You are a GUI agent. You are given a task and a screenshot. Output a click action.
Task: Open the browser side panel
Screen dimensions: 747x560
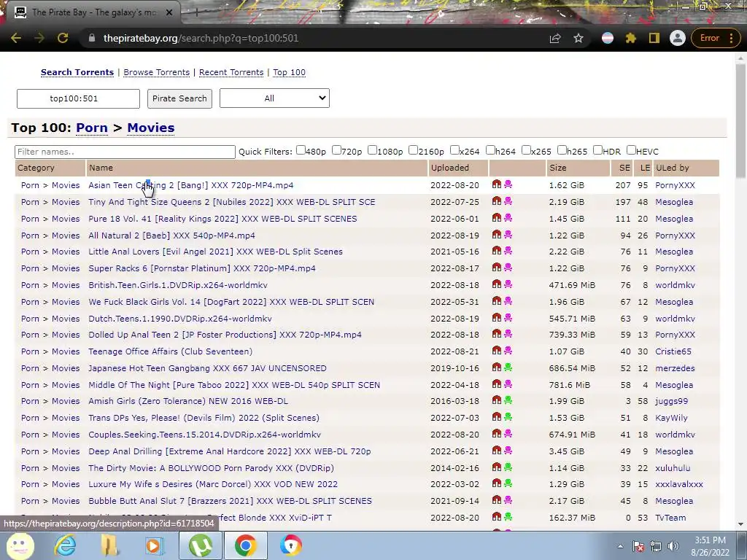[x=654, y=38]
